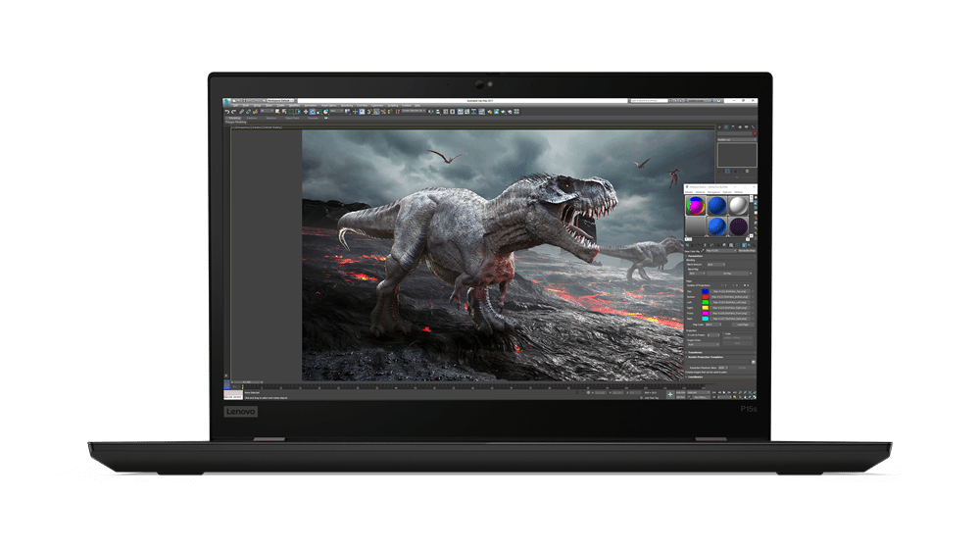Screen dimensions: 980x551
Task: Toggle the 3D Snaps button
Action: [x=369, y=112]
